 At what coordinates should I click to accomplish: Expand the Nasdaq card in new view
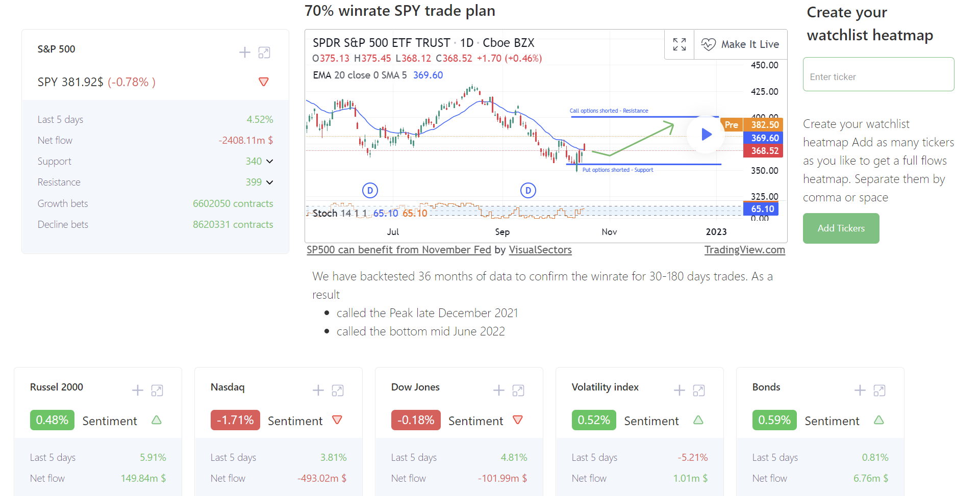point(338,390)
